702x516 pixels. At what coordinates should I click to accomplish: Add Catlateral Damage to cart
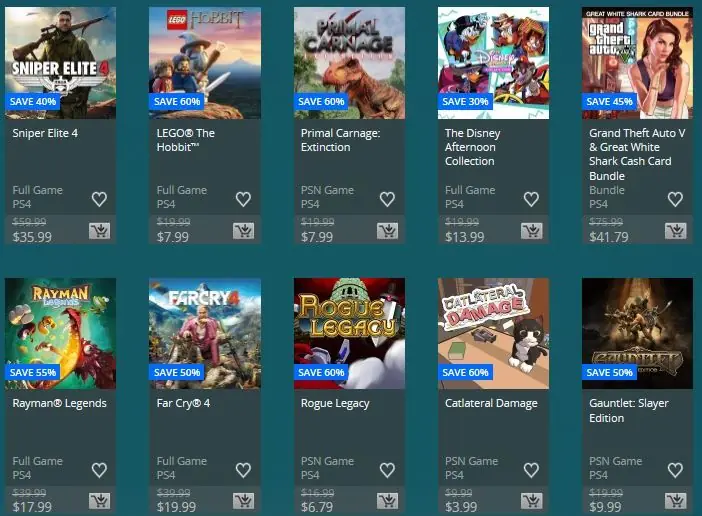click(x=532, y=501)
